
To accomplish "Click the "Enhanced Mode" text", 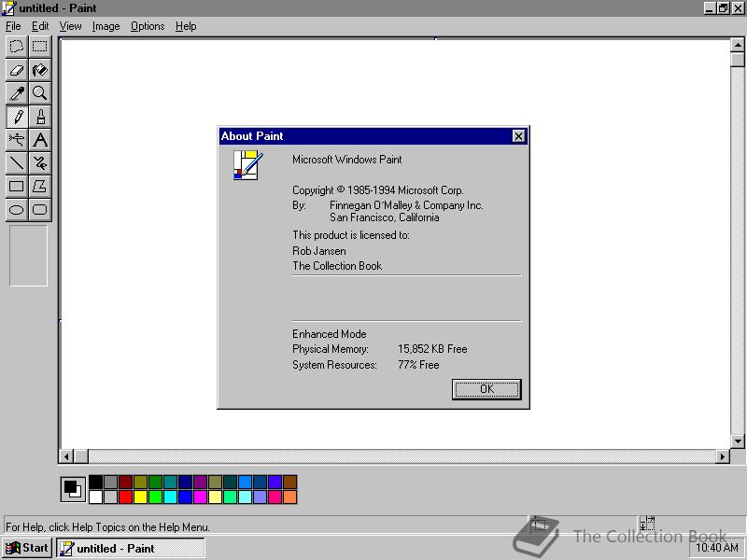I will pos(330,334).
